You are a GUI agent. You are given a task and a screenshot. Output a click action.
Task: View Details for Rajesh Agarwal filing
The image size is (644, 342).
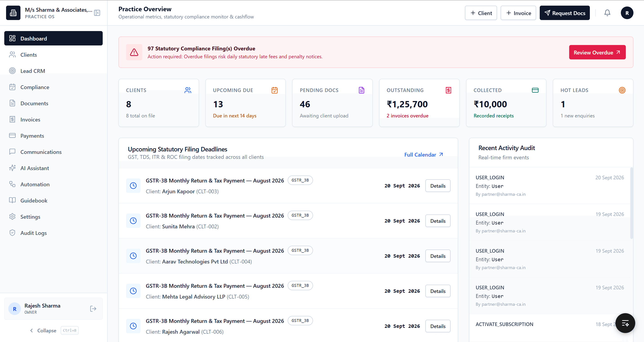438,326
